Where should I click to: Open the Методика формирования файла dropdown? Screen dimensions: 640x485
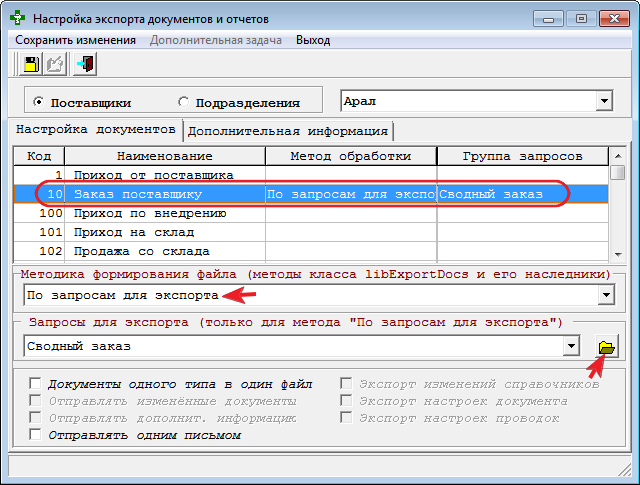604,296
